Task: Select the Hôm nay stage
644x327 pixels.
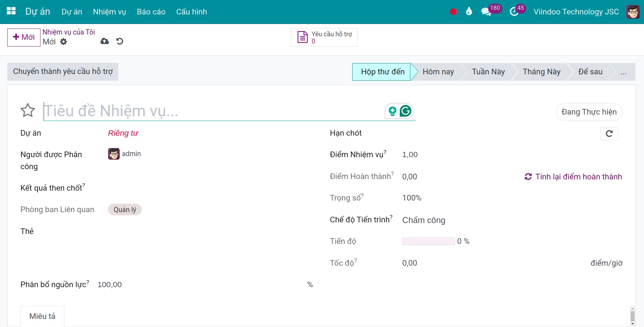Action: point(438,72)
